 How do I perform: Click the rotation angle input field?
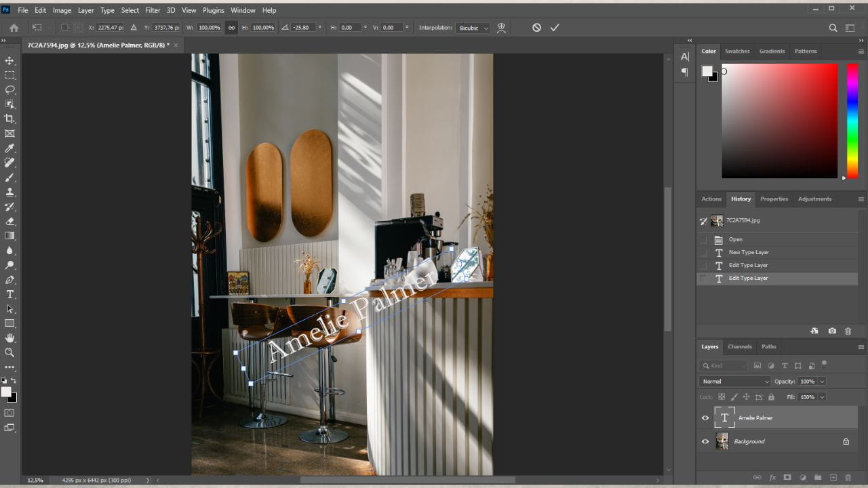(304, 28)
